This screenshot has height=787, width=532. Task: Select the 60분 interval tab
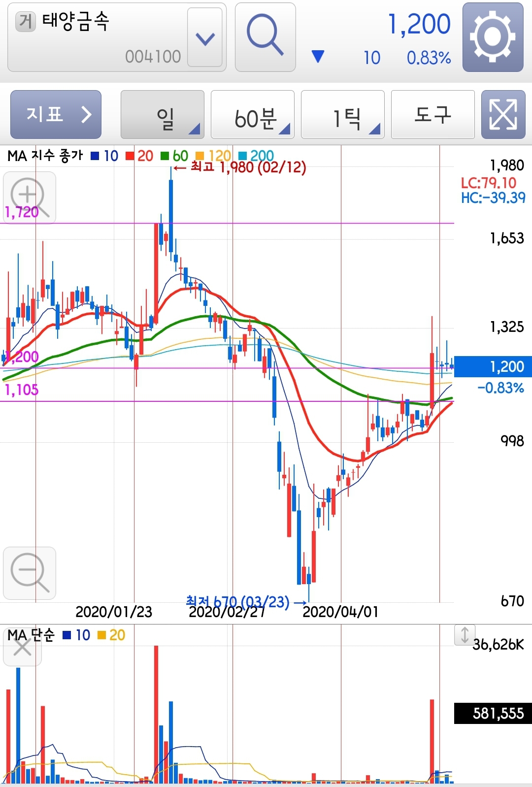tap(253, 114)
